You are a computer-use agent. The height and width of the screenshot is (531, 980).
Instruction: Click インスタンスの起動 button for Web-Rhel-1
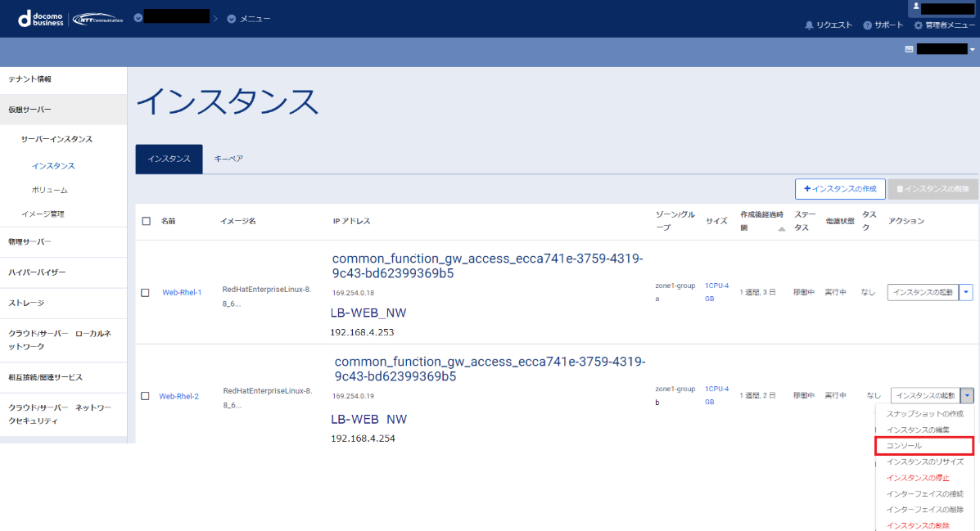pos(924,292)
